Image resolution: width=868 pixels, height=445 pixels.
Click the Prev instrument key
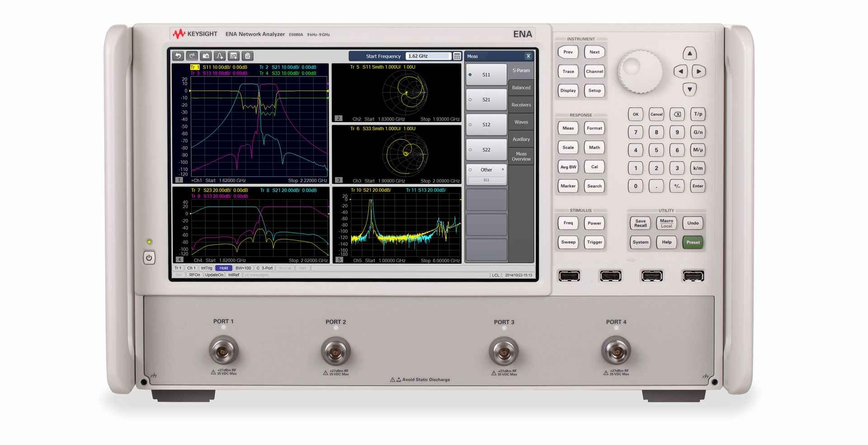click(568, 52)
